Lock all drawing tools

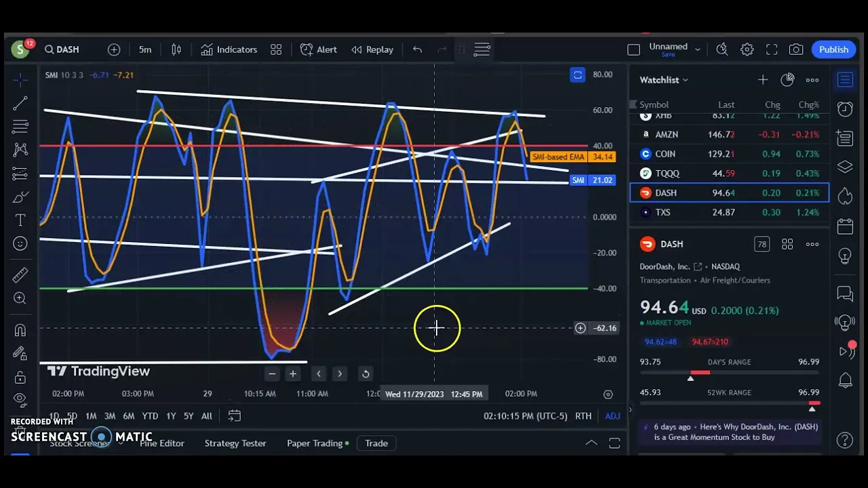coord(20,377)
